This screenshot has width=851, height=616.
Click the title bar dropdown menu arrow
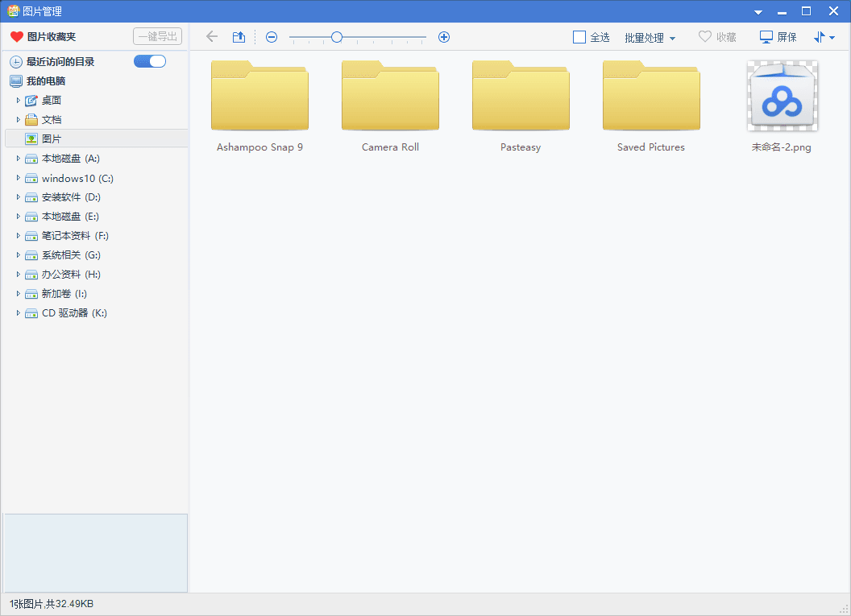click(x=758, y=12)
